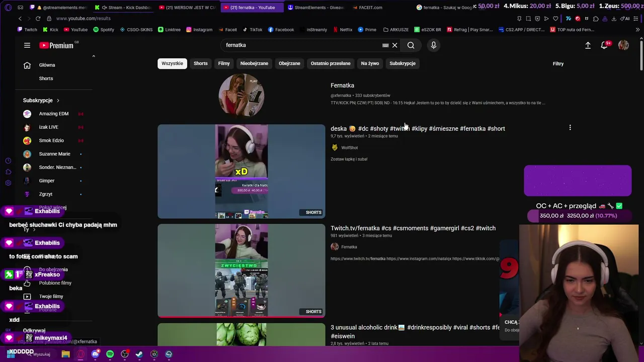Click the YouTube Premium logo
This screenshot has width=644, height=362.
click(56, 45)
